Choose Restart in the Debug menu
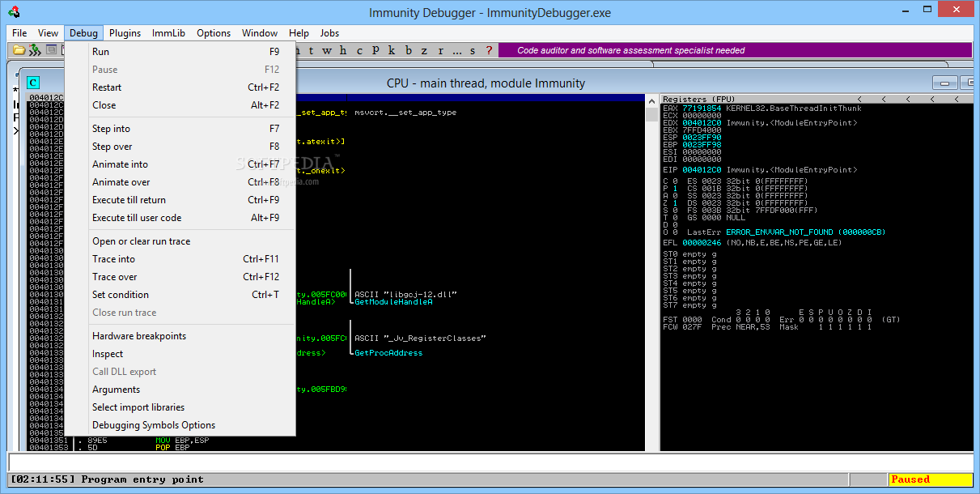The image size is (980, 494). click(x=191, y=87)
